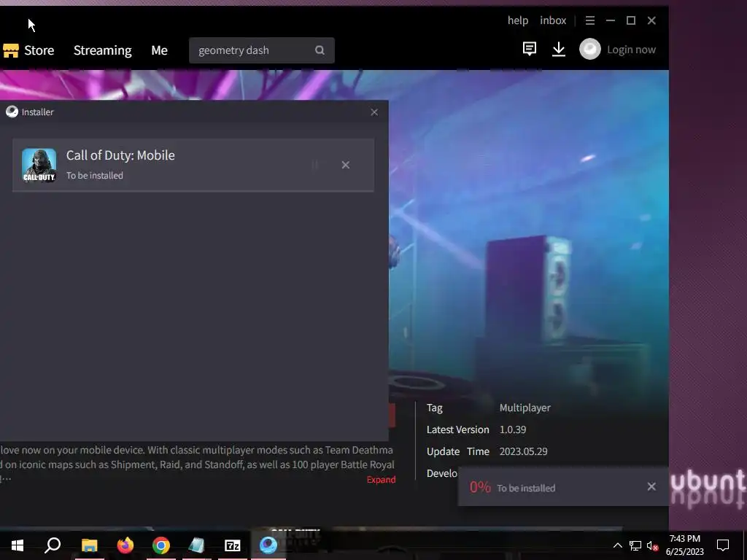The height and width of the screenshot is (560, 747).
Task: Click the search magnifier icon
Action: point(320,50)
